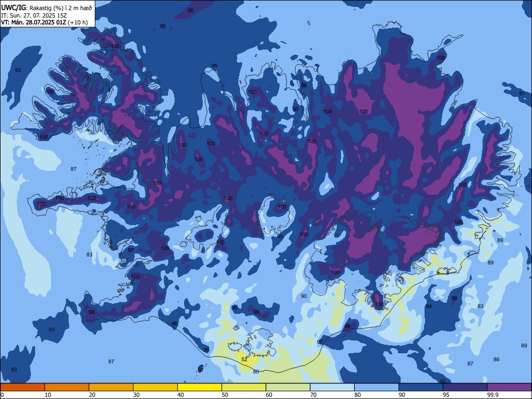This screenshot has height=399, width=532.
Task: Click the '(+10 h)' forecast offset text
Action: click(78, 22)
